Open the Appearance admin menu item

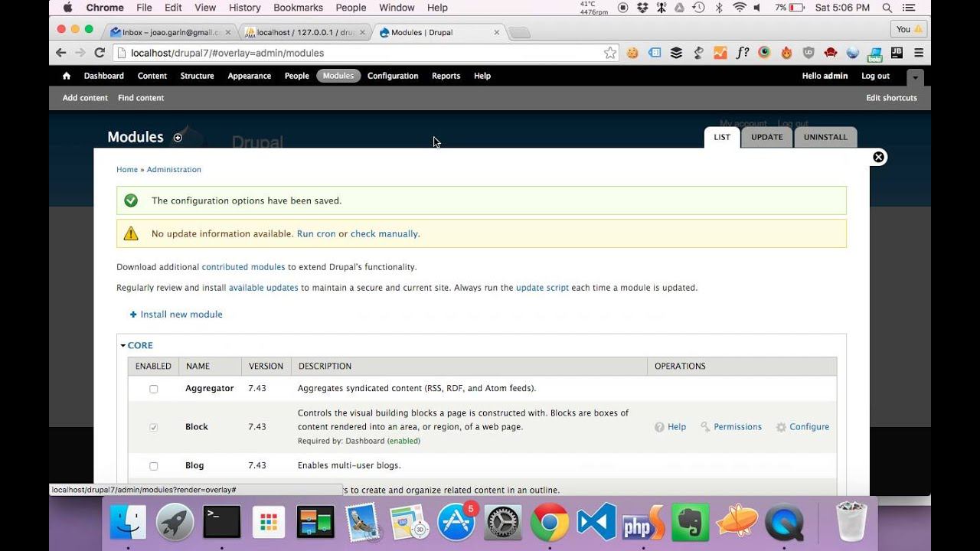click(x=250, y=76)
